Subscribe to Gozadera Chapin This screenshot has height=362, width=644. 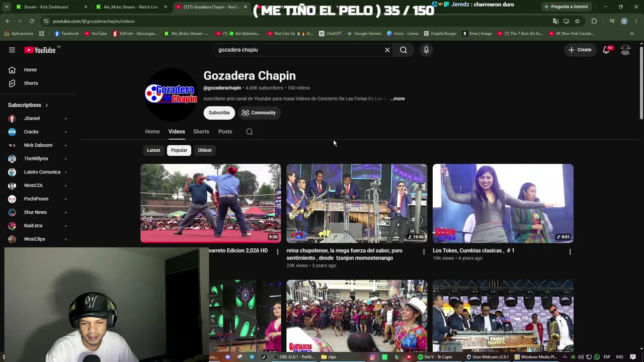[x=219, y=113]
